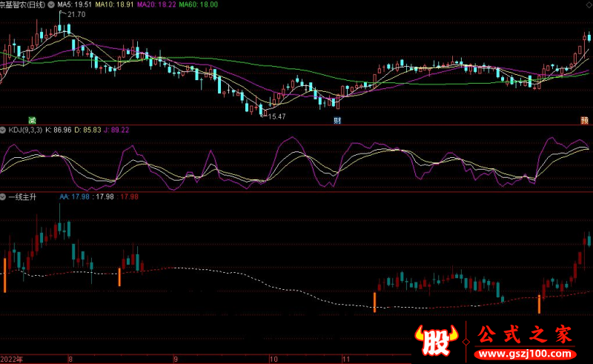Expand the KDJ(9,3,3) indicator dropdown arrow
The width and height of the screenshot is (593, 364).
click(x=3, y=130)
